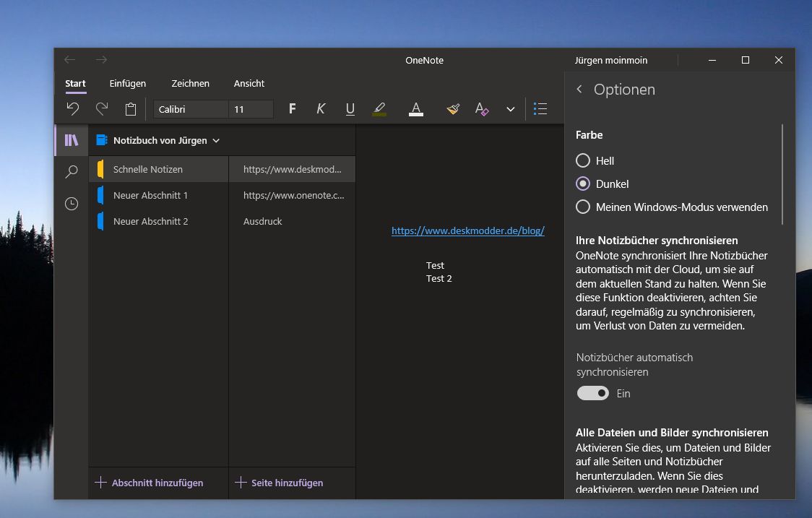
Task: Expand the Notizbuch von Jürgen dropdown
Action: pos(216,140)
